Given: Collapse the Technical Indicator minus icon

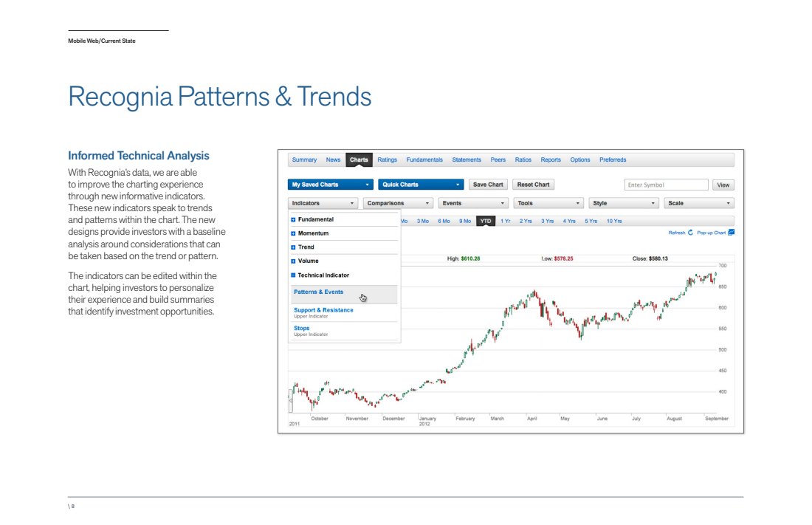Looking at the screenshot, I should [293, 275].
